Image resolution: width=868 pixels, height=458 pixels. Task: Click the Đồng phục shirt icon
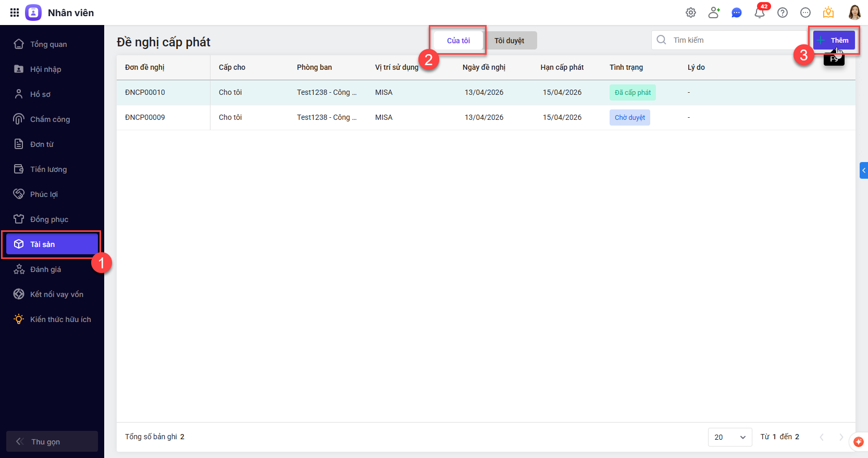click(x=19, y=219)
